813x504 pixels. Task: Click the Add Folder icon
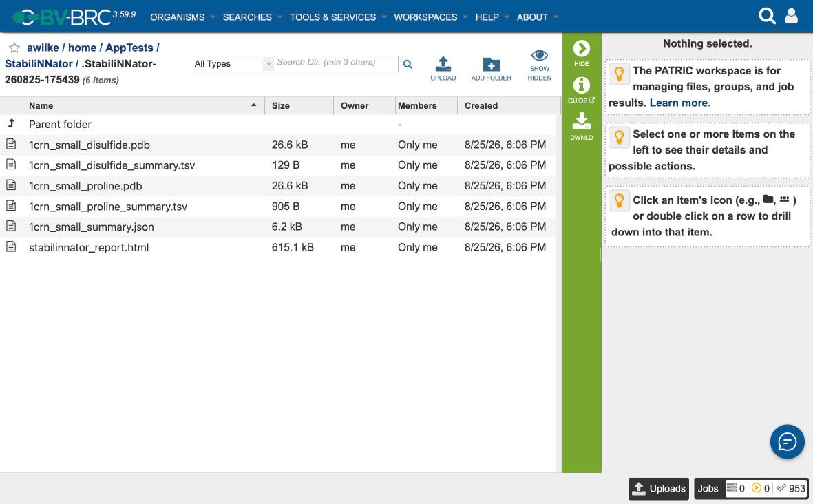(491, 64)
